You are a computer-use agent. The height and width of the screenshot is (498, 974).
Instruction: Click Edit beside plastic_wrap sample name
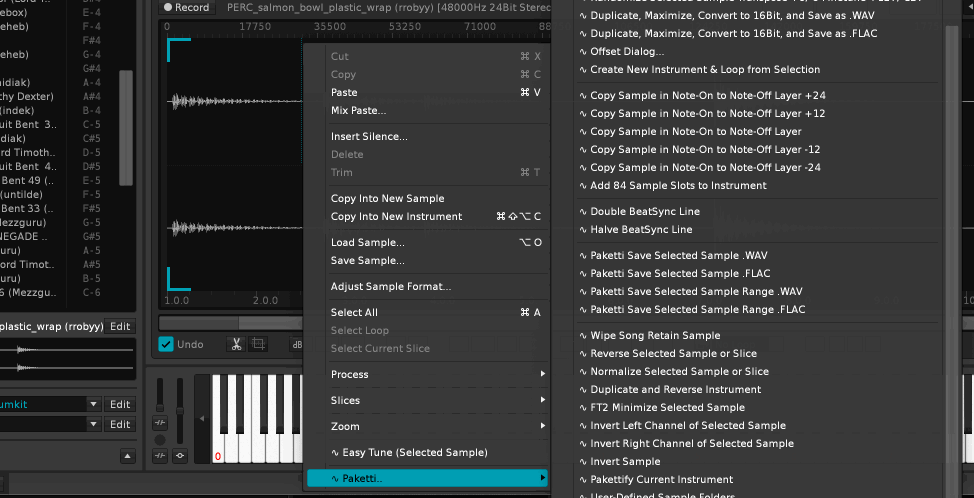[120, 326]
